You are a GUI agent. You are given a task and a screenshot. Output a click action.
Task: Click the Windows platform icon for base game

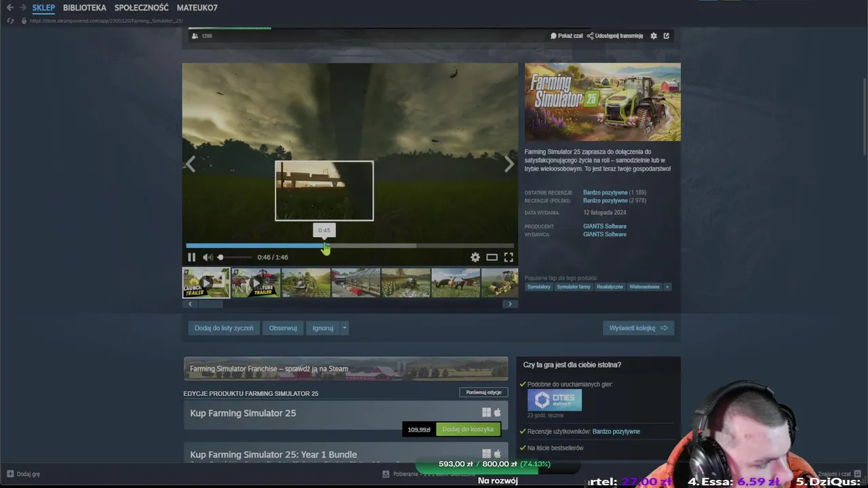(486, 412)
